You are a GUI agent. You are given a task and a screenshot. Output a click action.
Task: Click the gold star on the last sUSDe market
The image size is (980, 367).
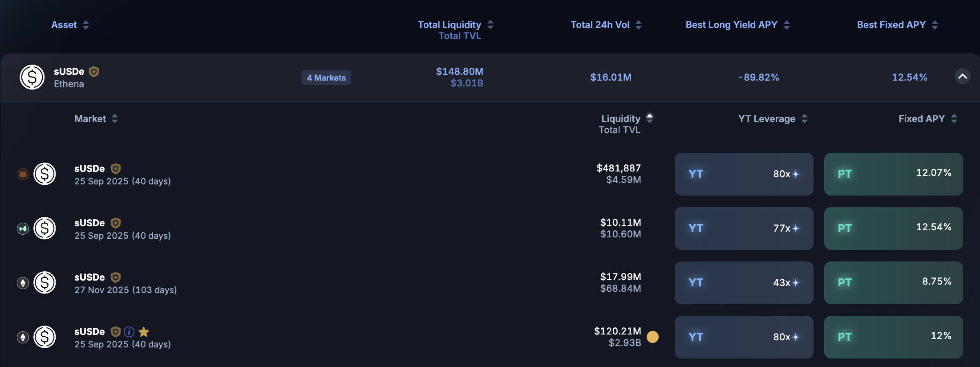144,332
